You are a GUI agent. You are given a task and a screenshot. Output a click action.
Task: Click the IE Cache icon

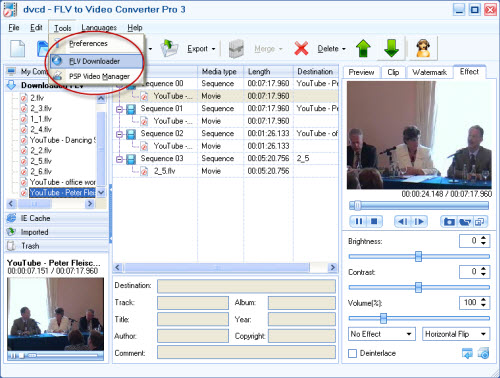click(12, 218)
